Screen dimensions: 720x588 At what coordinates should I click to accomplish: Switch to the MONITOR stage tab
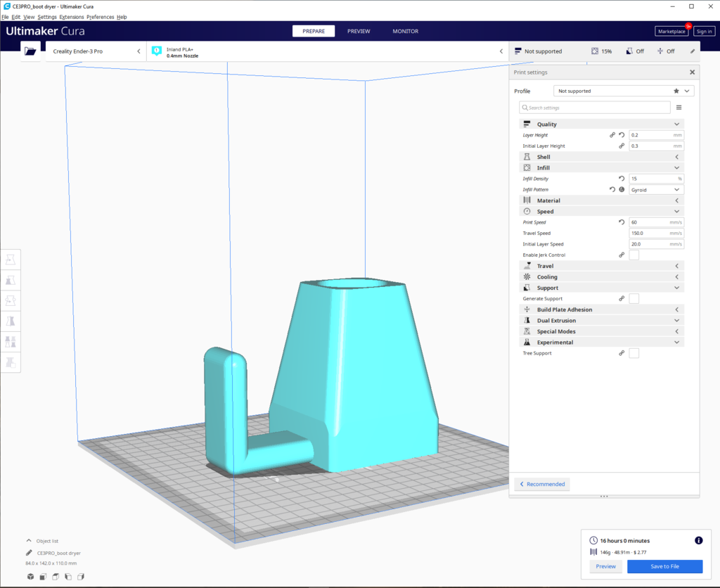pyautogui.click(x=406, y=31)
